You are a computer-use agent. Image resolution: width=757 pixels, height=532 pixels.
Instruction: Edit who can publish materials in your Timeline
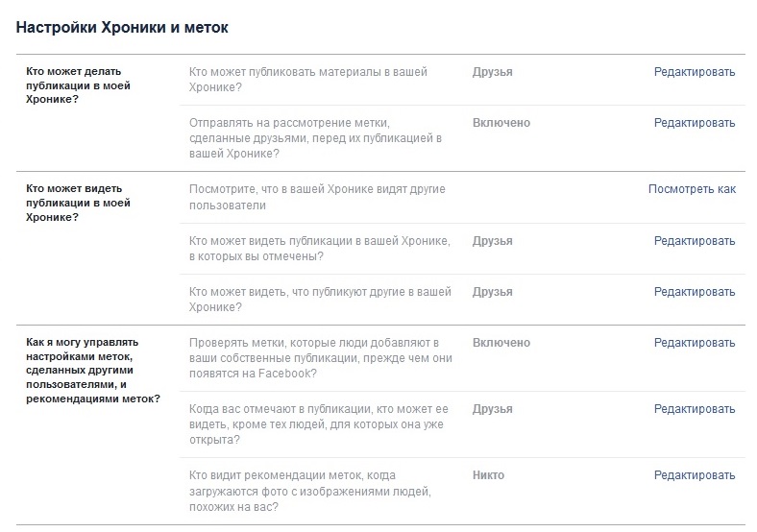695,72
